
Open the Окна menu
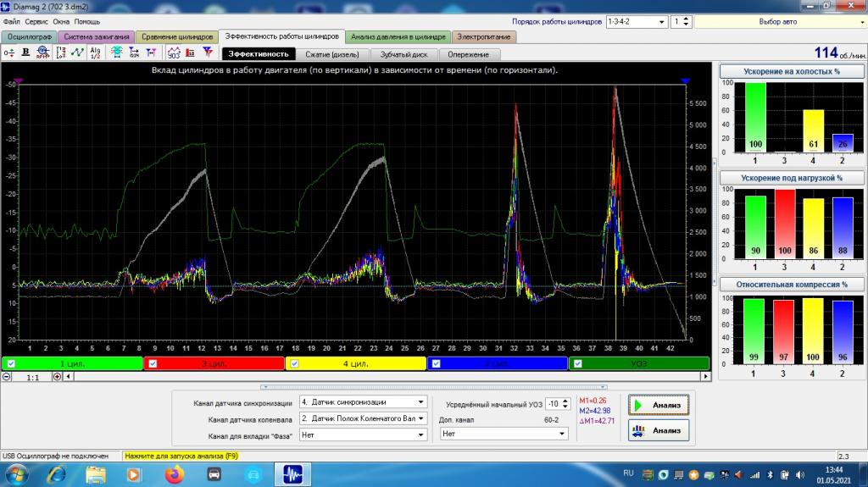[61, 21]
